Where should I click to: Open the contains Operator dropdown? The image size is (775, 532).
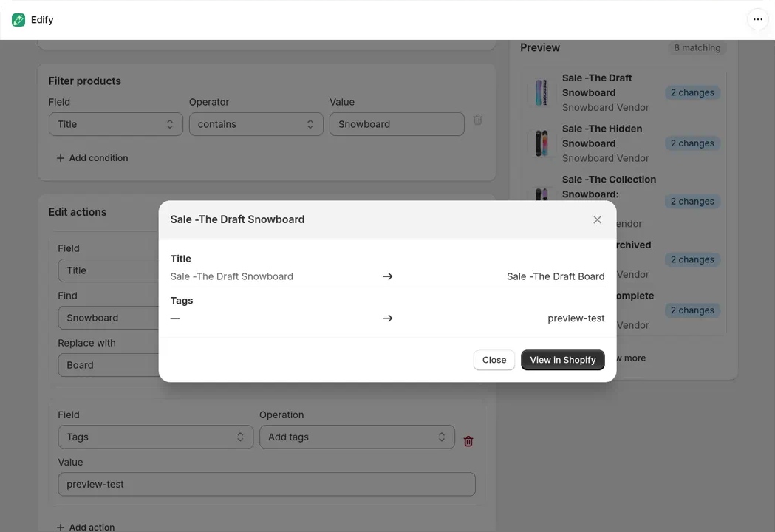tap(256, 124)
